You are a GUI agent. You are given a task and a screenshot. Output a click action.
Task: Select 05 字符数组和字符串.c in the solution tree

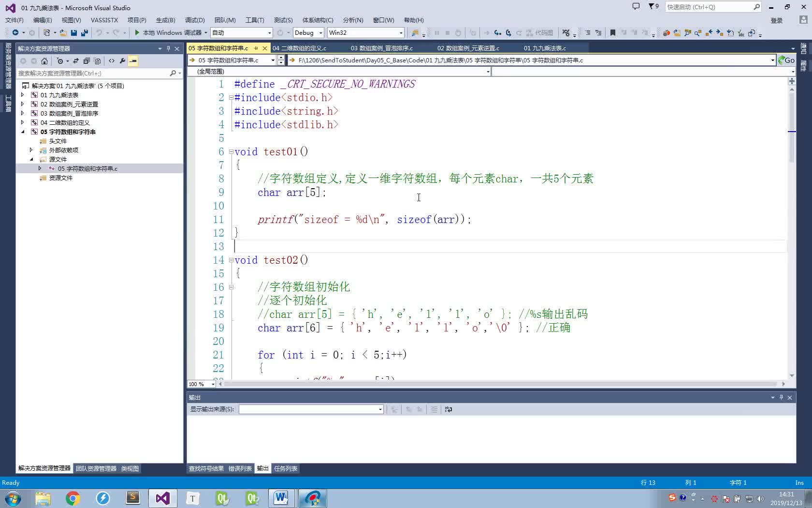[x=87, y=169]
